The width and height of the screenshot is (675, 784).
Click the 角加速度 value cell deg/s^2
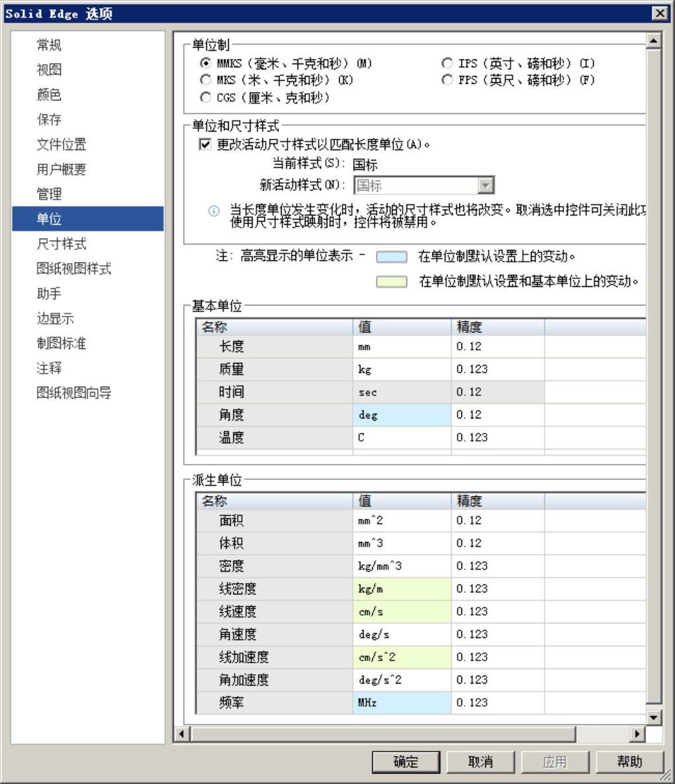pyautogui.click(x=402, y=680)
